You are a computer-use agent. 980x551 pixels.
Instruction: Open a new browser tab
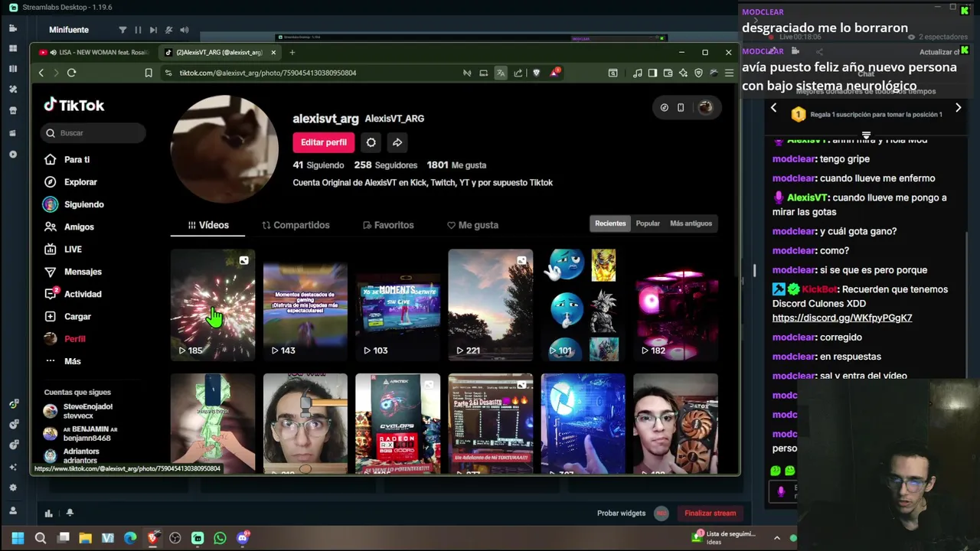(292, 52)
